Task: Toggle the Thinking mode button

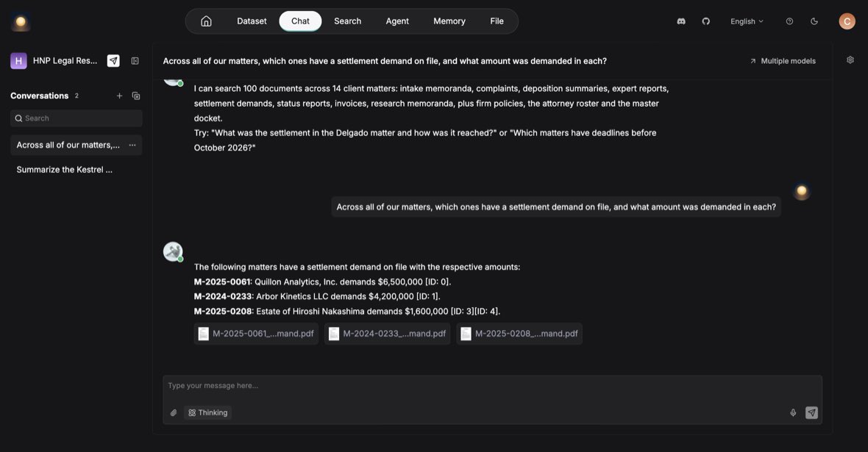Action: tap(207, 413)
